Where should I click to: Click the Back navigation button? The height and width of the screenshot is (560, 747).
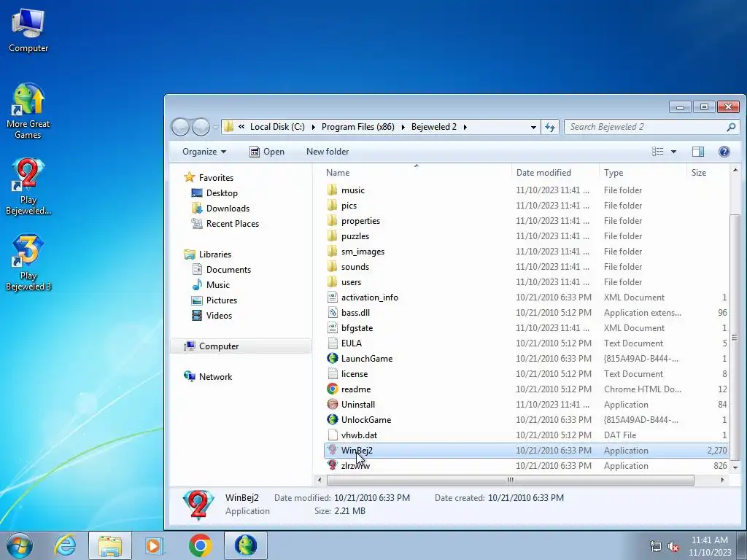coord(181,127)
